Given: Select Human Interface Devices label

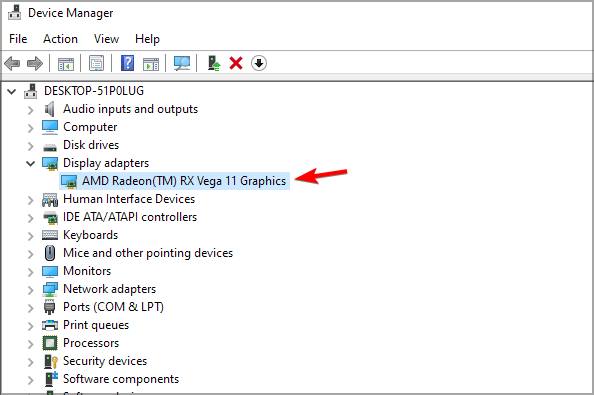Looking at the screenshot, I should coord(129,199).
